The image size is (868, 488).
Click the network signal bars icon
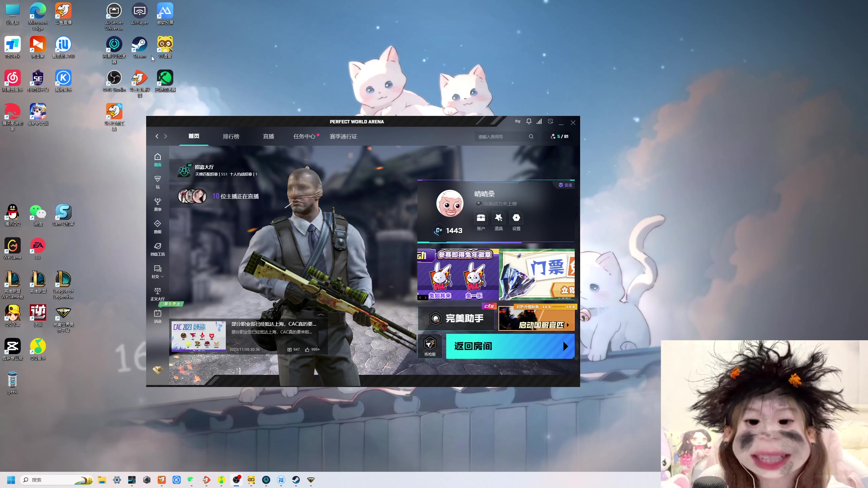(x=539, y=121)
